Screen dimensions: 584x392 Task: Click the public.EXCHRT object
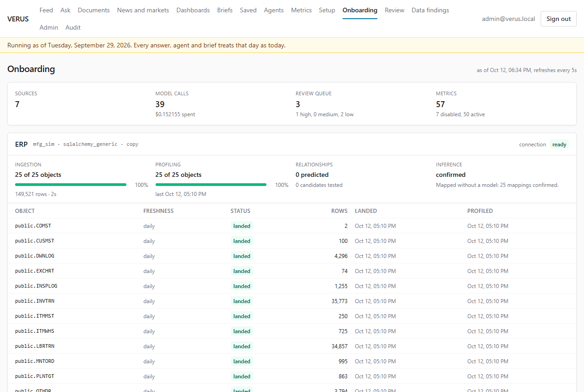tap(35, 271)
